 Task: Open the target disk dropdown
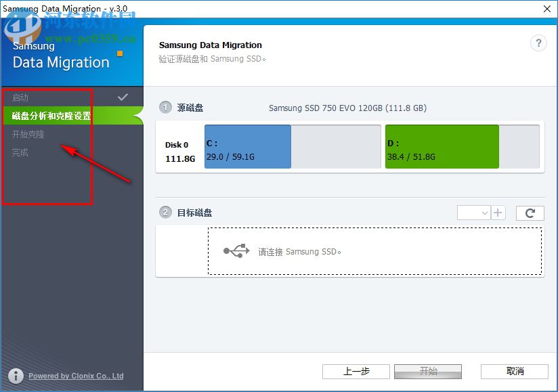[473, 212]
